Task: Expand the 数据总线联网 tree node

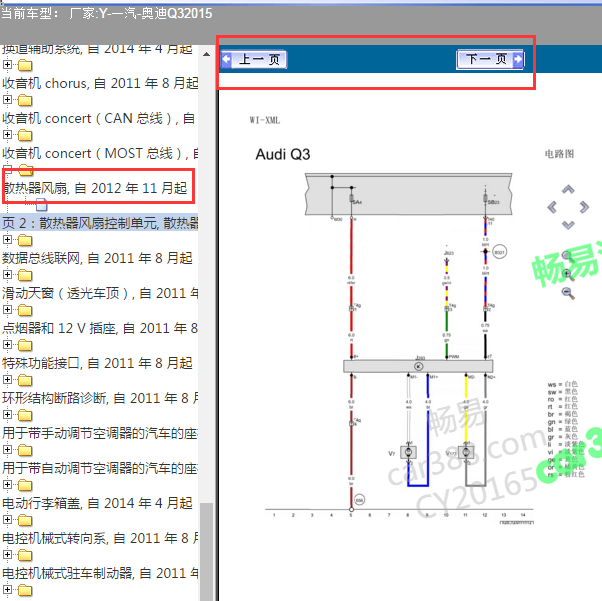Action: pos(7,240)
